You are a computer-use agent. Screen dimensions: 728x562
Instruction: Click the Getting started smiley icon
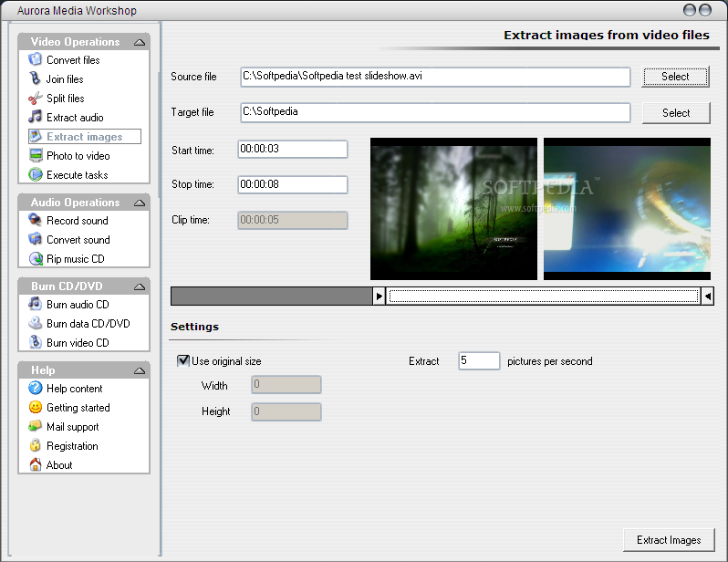[x=36, y=408]
